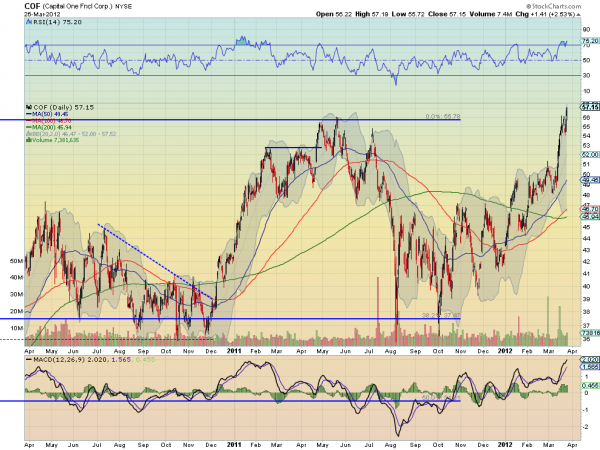Click the Bollinger Bands legend icon
The image size is (600, 450).
pyautogui.click(x=28, y=134)
